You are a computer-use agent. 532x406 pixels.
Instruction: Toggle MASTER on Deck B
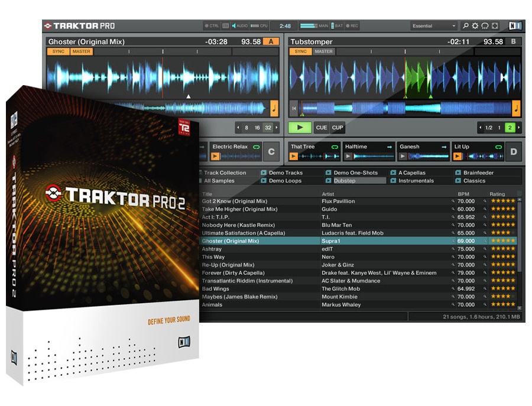pyautogui.click(x=324, y=51)
